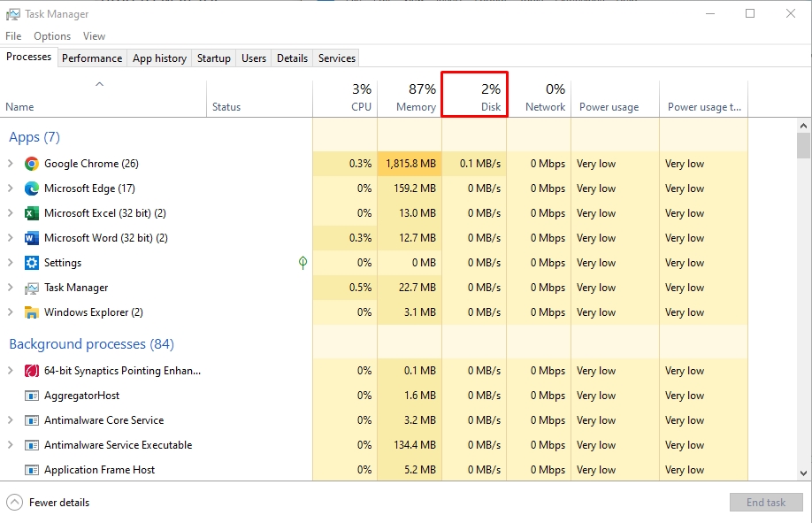The height and width of the screenshot is (523, 812).
Task: Click the Google Chrome icon in Apps
Action: point(32,164)
